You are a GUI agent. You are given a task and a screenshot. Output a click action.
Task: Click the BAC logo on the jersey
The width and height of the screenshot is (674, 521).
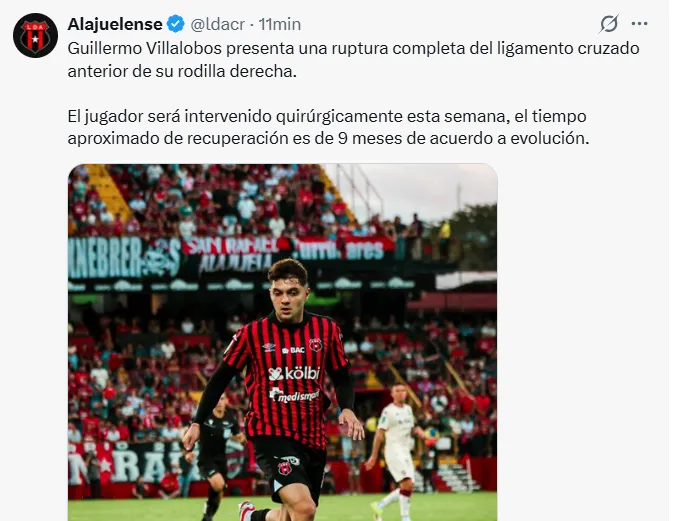[x=293, y=350]
